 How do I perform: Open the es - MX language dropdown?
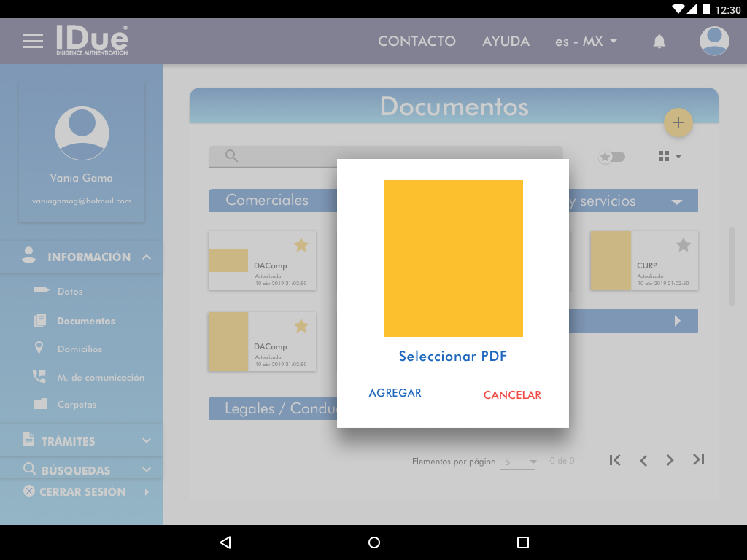pos(586,42)
